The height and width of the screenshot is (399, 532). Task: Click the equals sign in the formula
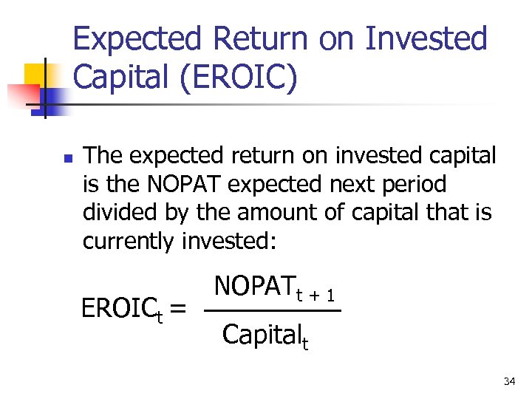point(177,309)
